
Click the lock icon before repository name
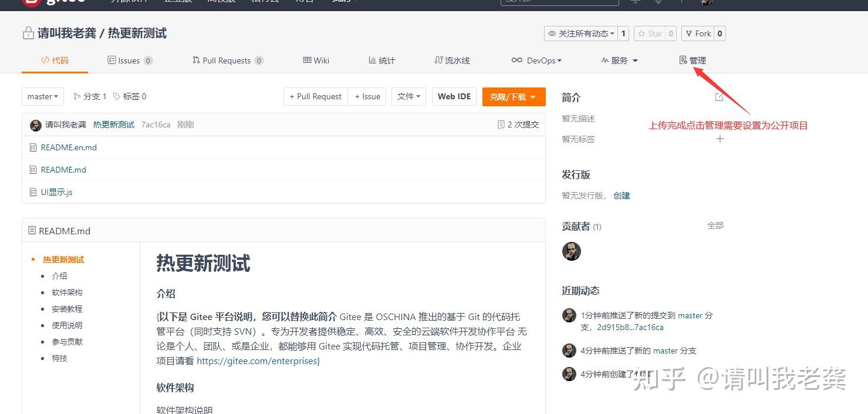pyautogui.click(x=28, y=33)
